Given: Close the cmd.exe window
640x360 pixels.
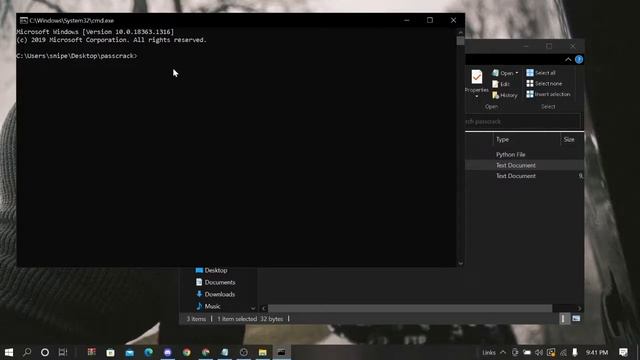Looking at the screenshot, I should click(x=453, y=20).
